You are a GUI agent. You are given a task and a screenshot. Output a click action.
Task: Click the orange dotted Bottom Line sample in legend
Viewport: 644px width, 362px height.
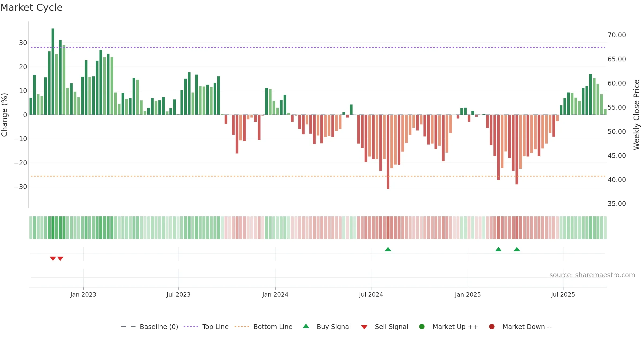pos(242,327)
